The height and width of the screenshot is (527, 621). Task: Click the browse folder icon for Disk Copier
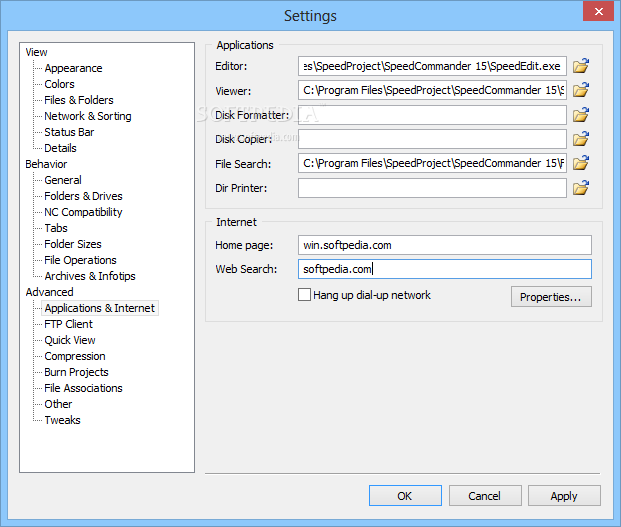point(581,139)
